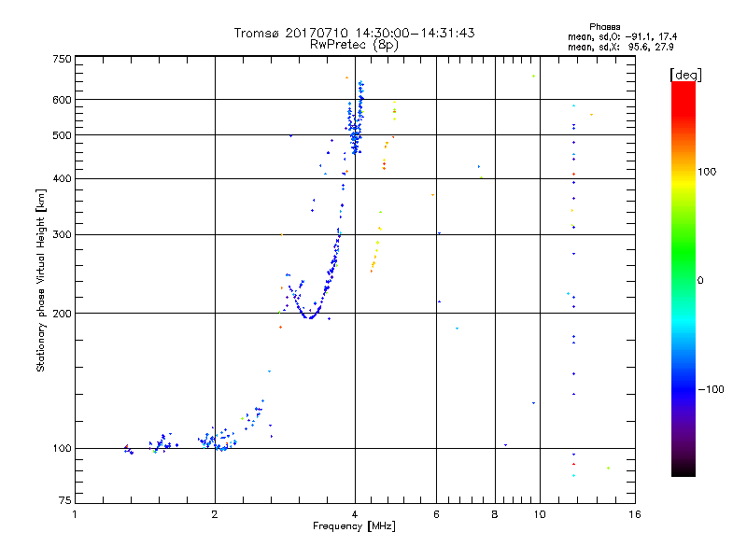Click the x-axis tick label '2'
Viewport: 747px width, 560px height.
215,514
